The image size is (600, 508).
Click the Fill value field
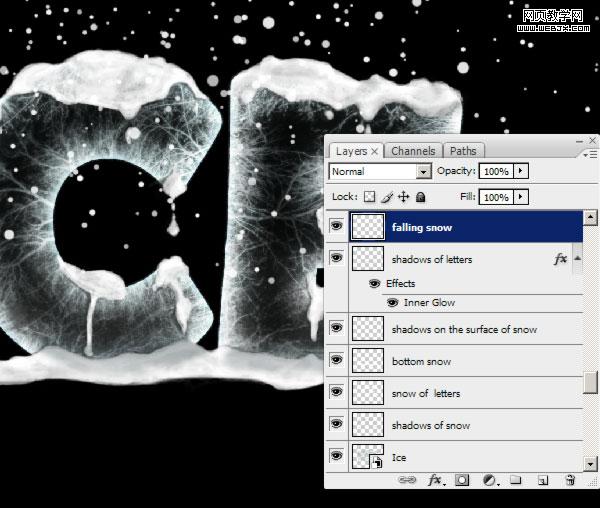tap(496, 197)
